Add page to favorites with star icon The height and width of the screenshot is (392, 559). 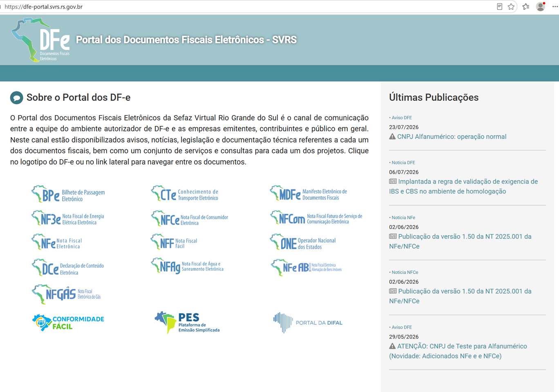[x=511, y=7]
